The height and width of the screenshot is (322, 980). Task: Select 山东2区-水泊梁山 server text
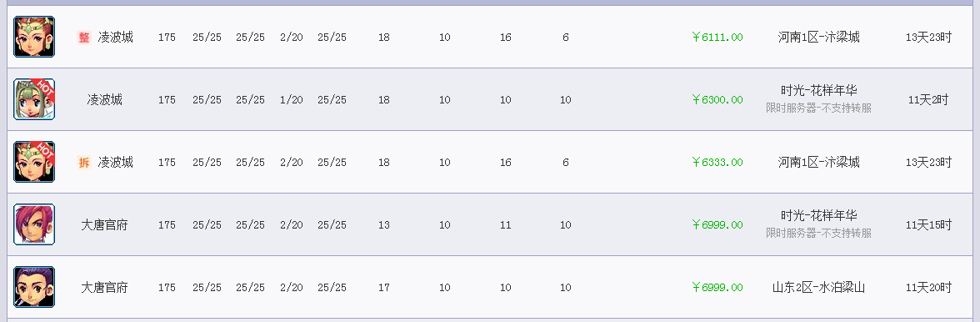tap(818, 288)
